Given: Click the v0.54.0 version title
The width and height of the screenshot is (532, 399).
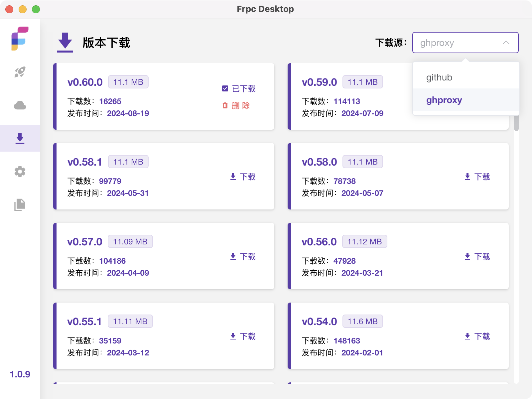Looking at the screenshot, I should [320, 322].
